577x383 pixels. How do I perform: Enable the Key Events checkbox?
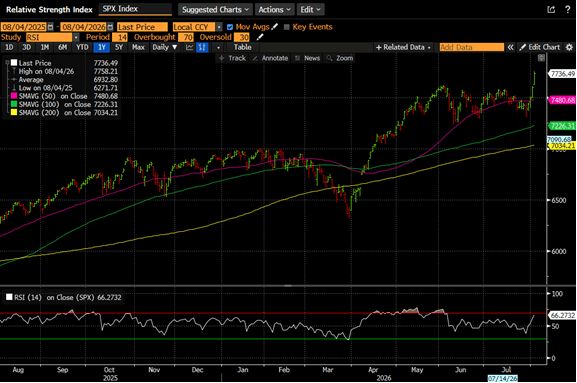(287, 27)
